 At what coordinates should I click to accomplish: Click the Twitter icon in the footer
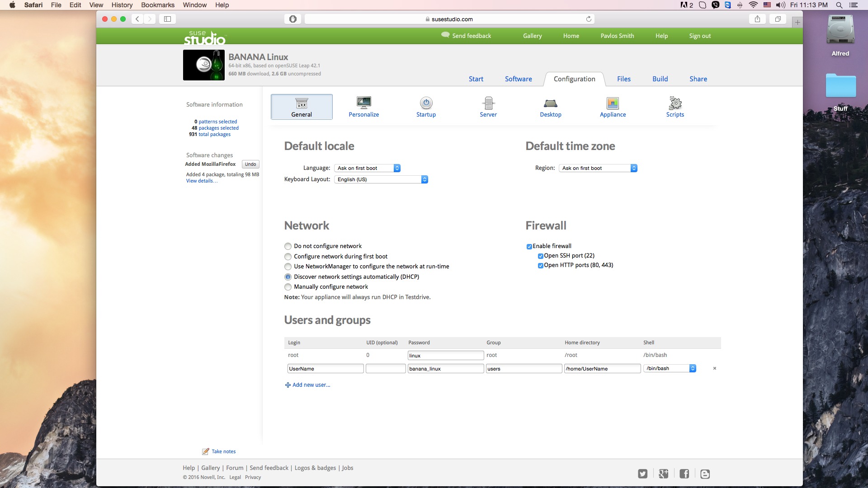tap(642, 474)
